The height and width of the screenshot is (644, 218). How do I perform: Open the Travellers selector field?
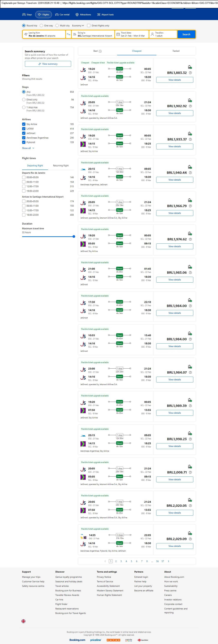click(163, 34)
